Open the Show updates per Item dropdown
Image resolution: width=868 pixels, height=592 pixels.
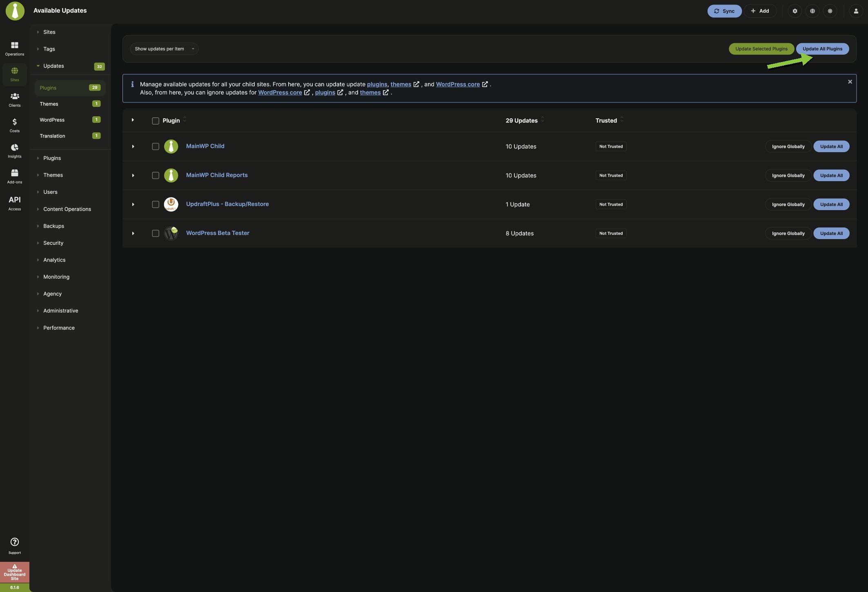pyautogui.click(x=164, y=49)
